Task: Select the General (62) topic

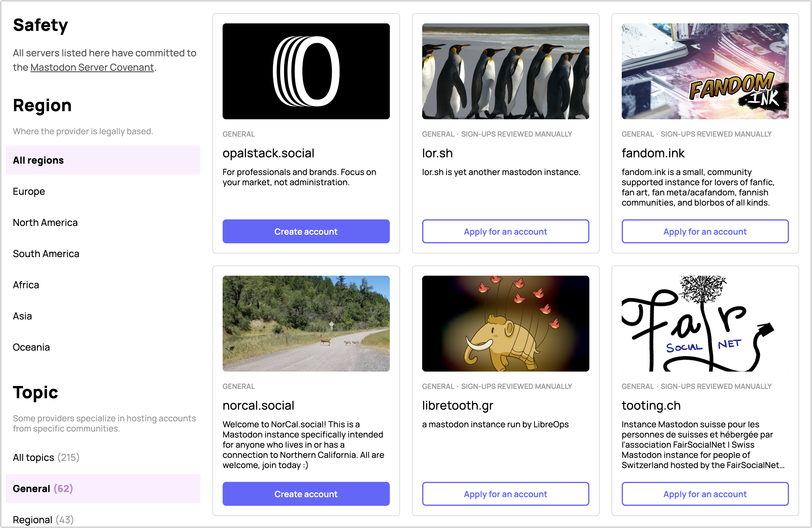Action: pyautogui.click(x=43, y=488)
